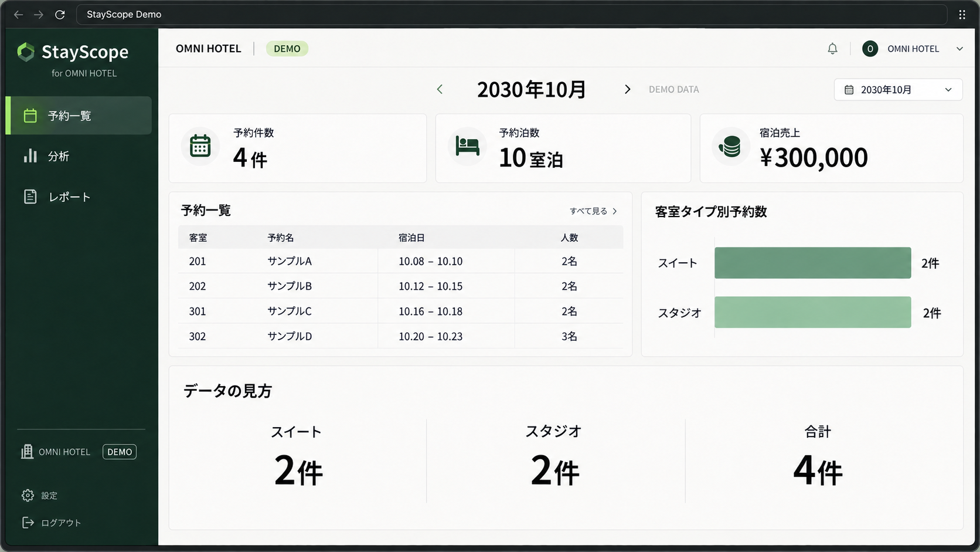980x552 pixels.
Task: Click the StayScope Demo address bar
Action: (x=511, y=15)
